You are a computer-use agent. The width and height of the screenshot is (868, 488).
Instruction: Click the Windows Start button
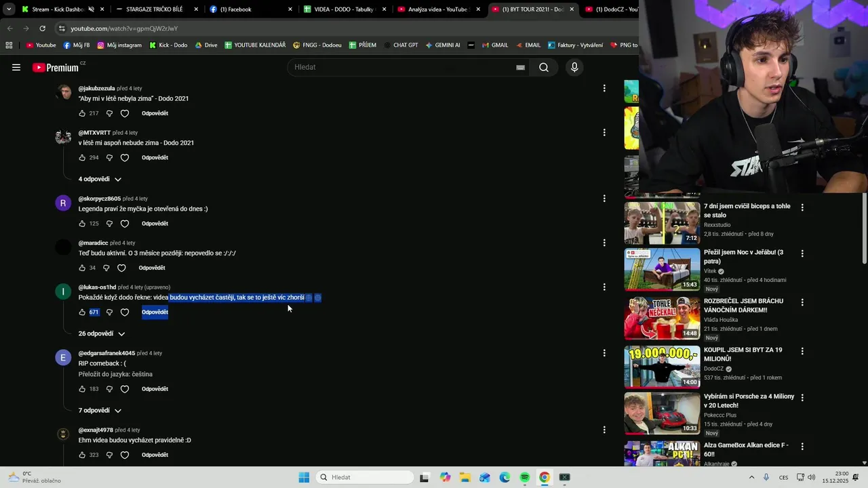[304, 477]
